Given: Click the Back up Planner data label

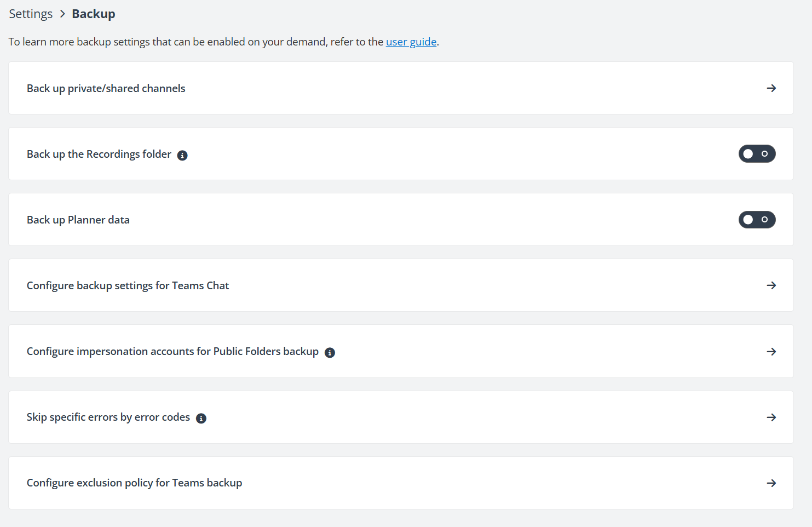Looking at the screenshot, I should 78,220.
